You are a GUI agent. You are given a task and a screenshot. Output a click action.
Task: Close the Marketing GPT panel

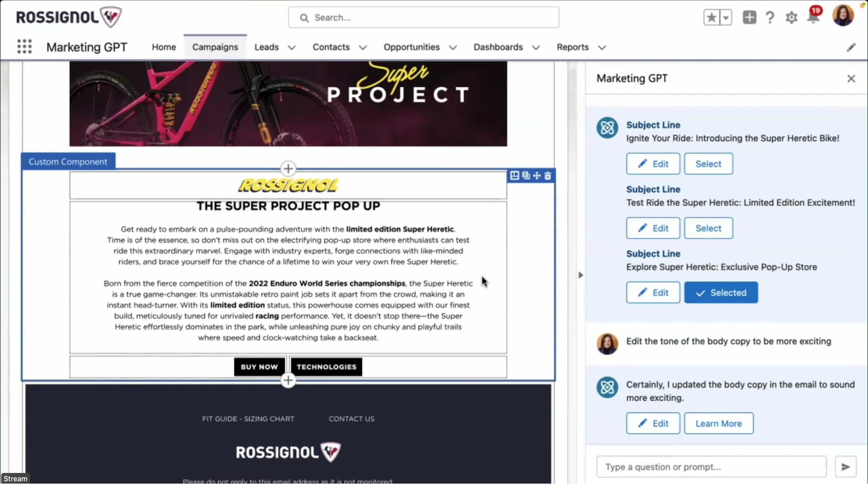[x=851, y=79]
